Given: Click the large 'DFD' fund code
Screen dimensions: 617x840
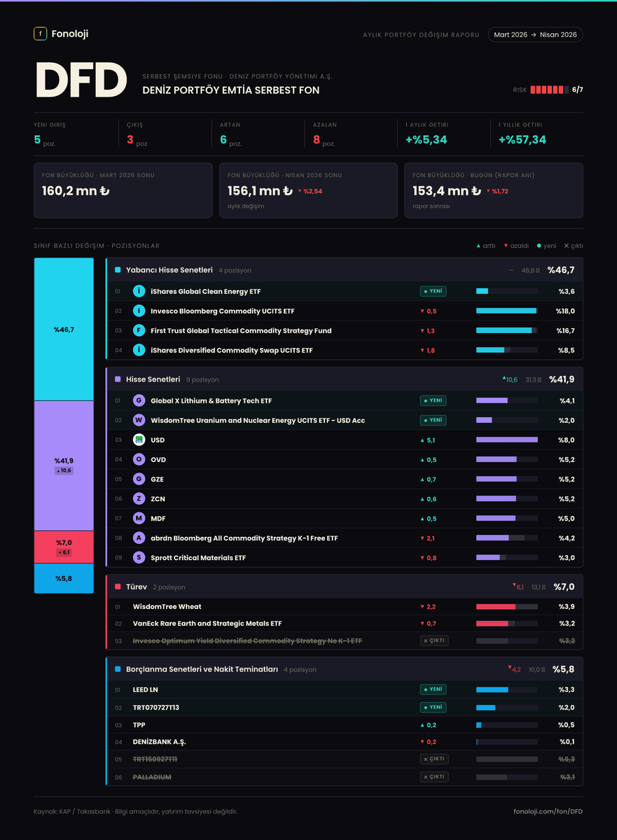Looking at the screenshot, I should click(81, 80).
